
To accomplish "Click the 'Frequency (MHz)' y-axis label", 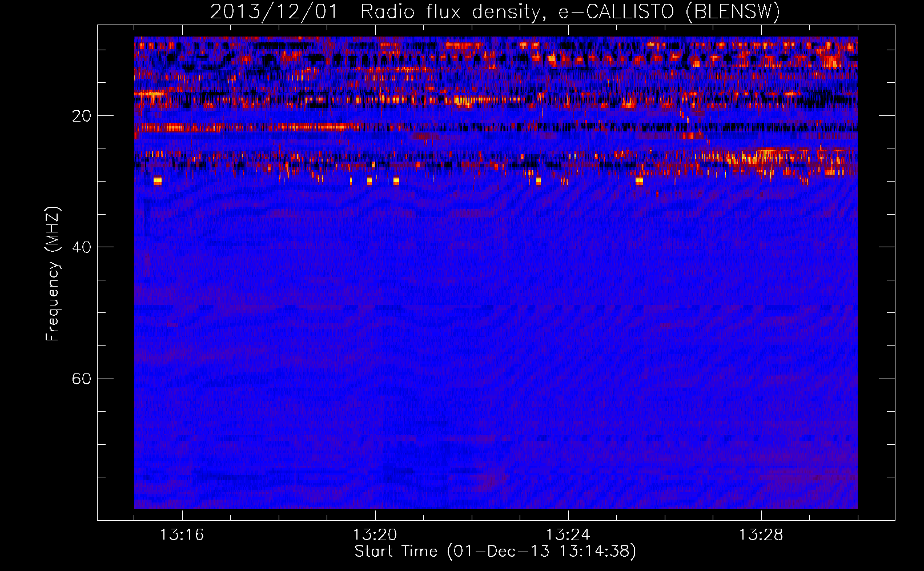I will tap(53, 274).
